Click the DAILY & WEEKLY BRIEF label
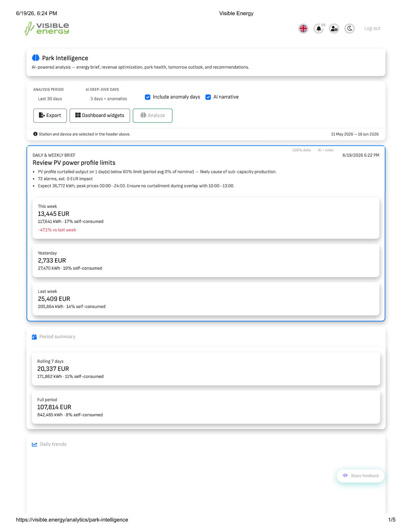Viewport: 411px width, 532px height. (x=54, y=155)
